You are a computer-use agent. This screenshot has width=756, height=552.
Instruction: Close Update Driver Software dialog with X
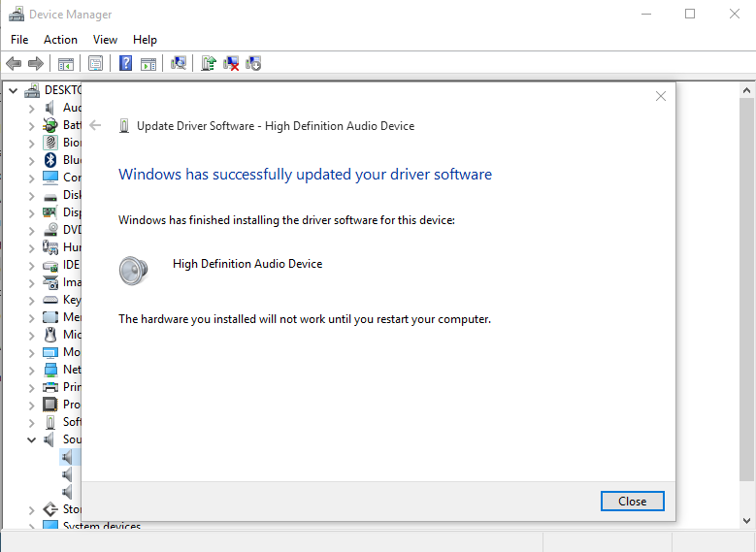(661, 96)
